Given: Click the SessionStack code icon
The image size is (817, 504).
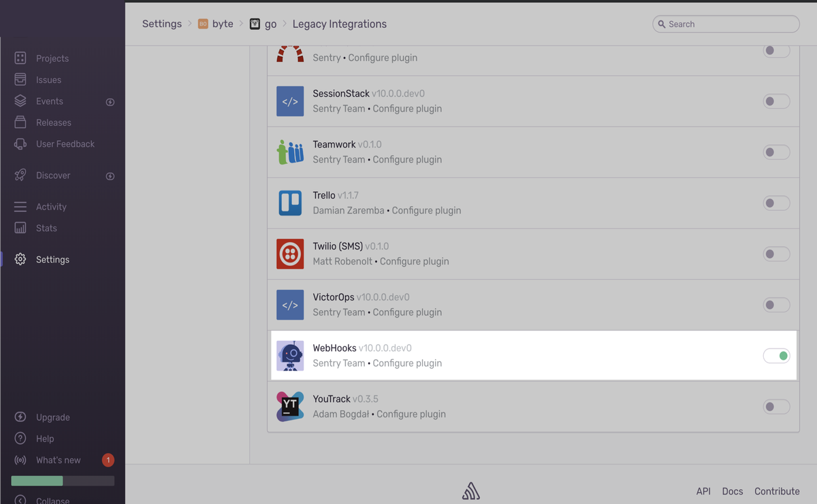Looking at the screenshot, I should click(x=290, y=101).
